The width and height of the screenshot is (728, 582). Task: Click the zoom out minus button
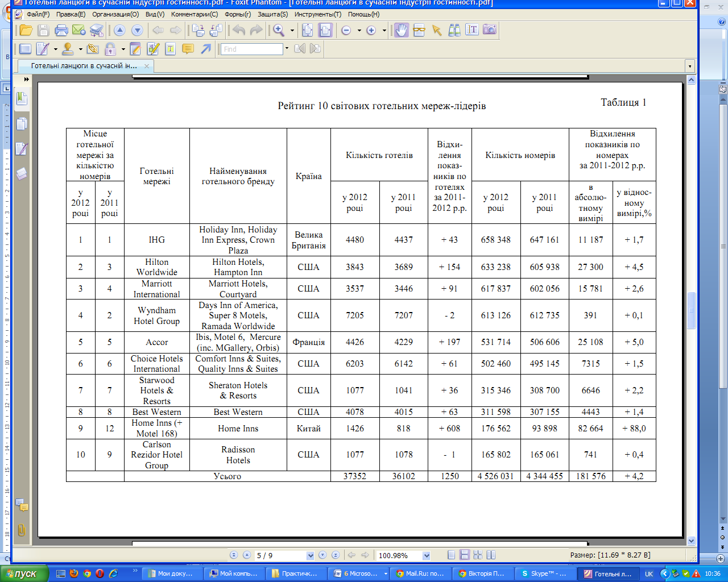(346, 31)
